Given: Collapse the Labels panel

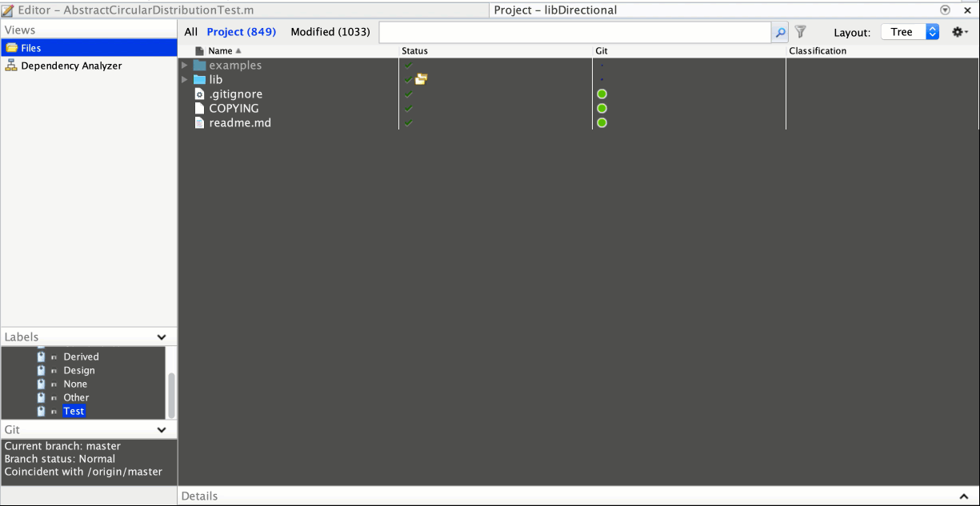Looking at the screenshot, I should [x=162, y=337].
